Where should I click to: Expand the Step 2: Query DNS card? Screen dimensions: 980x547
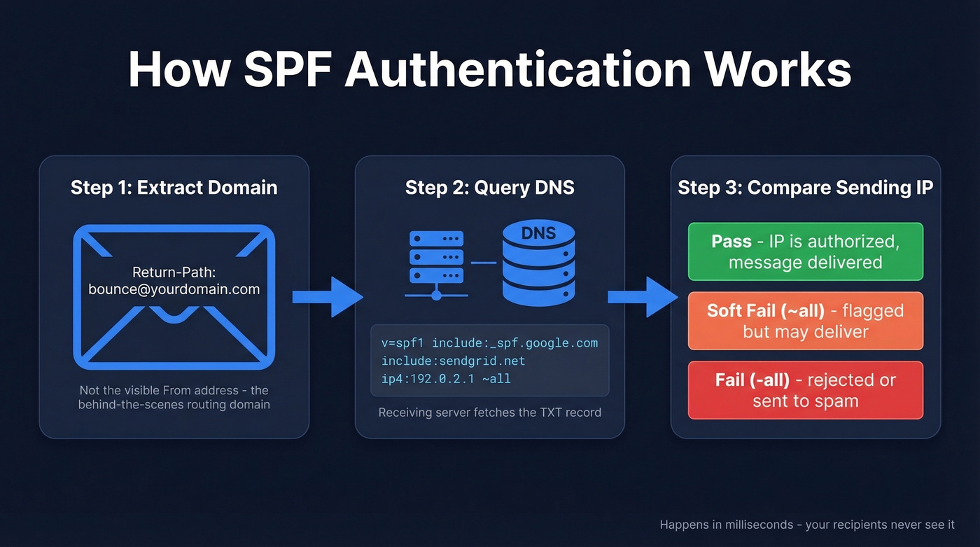tap(489, 297)
